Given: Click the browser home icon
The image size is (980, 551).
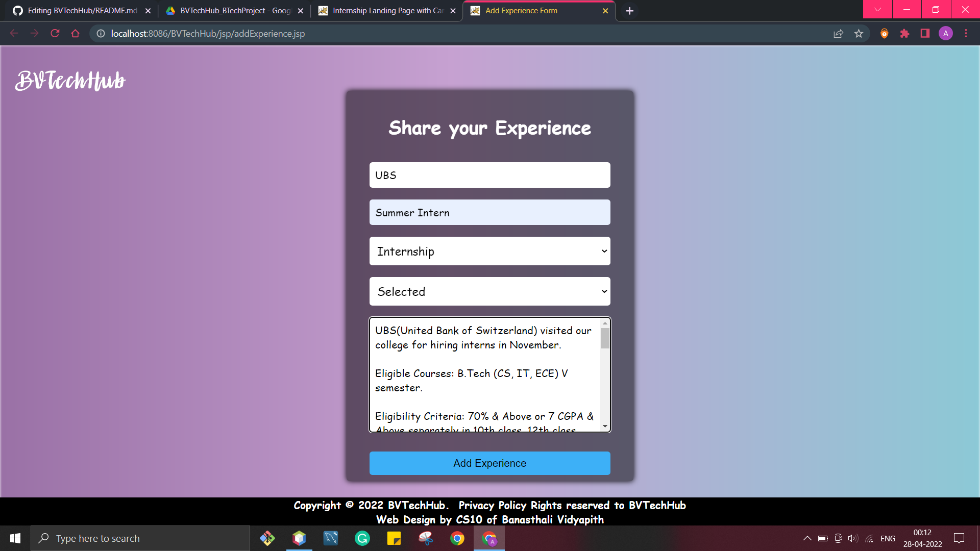Looking at the screenshot, I should [x=76, y=34].
